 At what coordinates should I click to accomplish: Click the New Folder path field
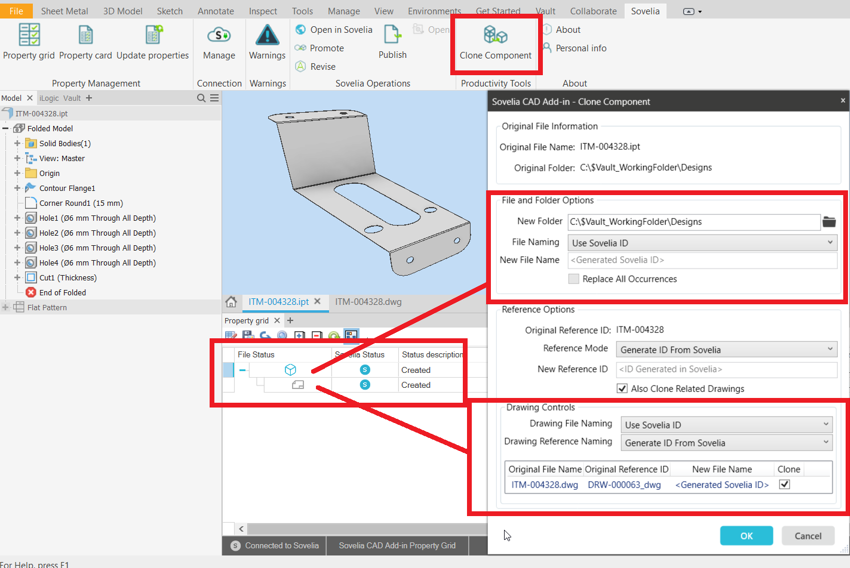[693, 222]
